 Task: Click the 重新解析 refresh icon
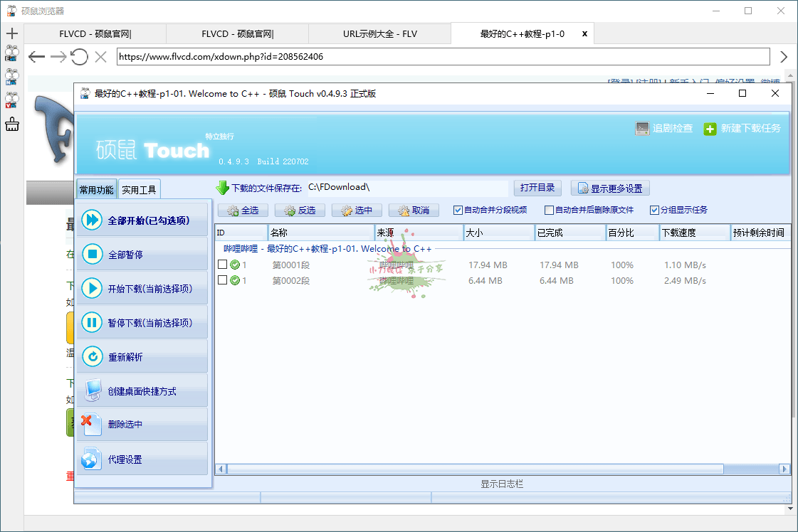pos(92,357)
